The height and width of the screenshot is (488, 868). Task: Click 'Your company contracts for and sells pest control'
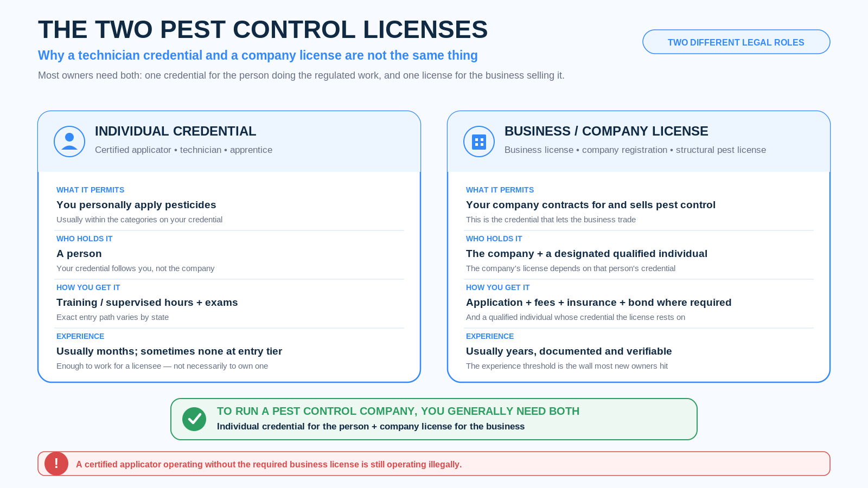click(x=591, y=205)
